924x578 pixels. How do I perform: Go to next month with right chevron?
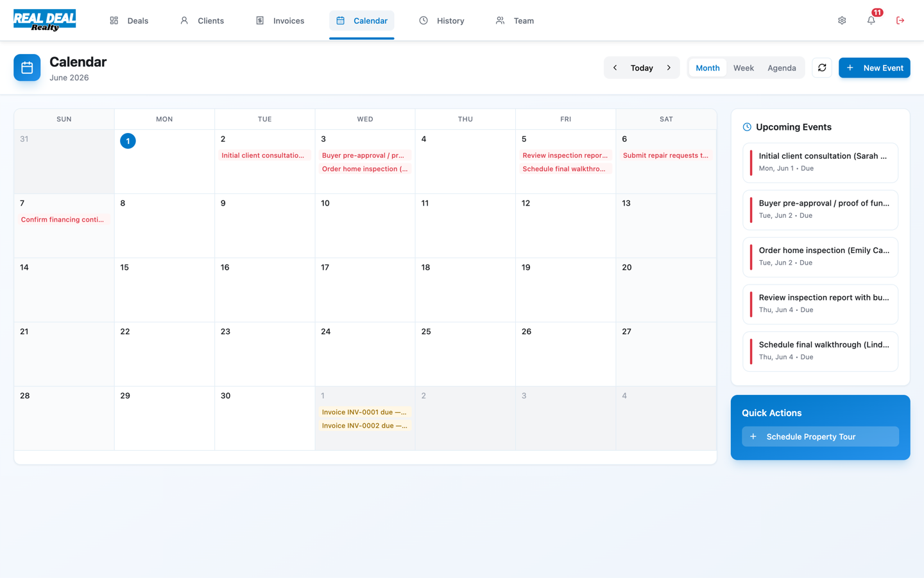pyautogui.click(x=669, y=67)
